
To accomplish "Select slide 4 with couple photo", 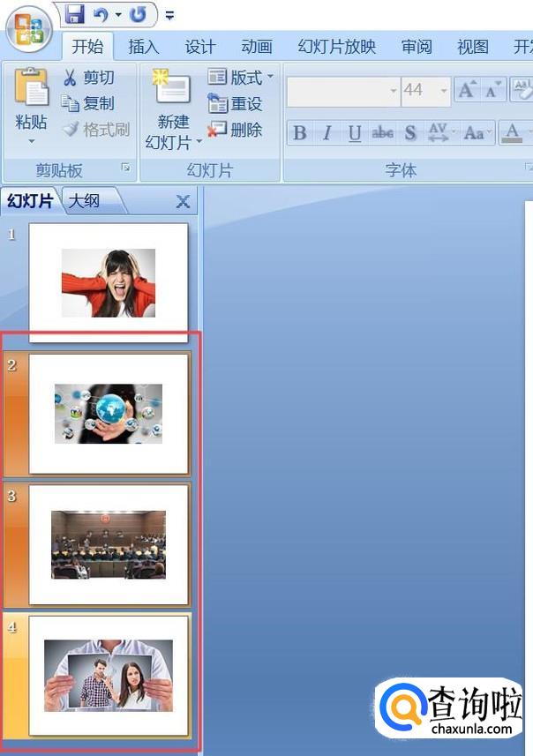I will click(x=109, y=676).
